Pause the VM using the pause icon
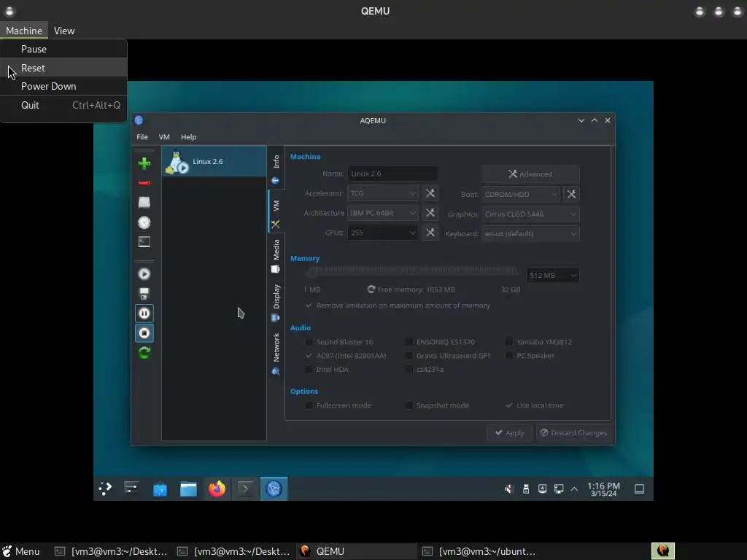747x560 pixels. (x=144, y=314)
